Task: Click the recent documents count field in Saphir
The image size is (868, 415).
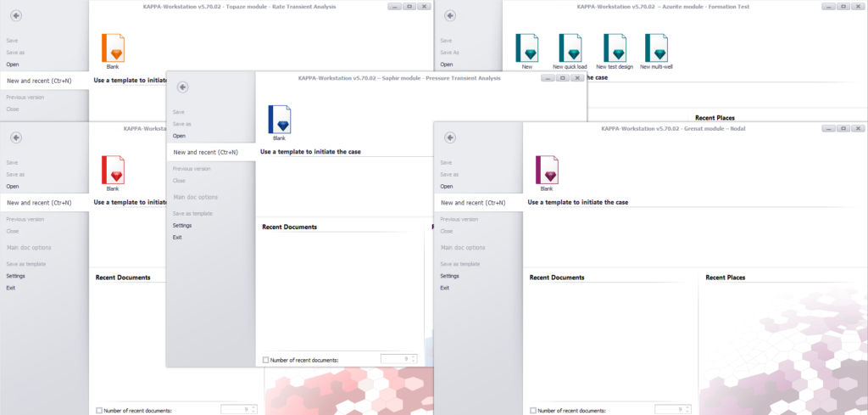Action: 398,359
